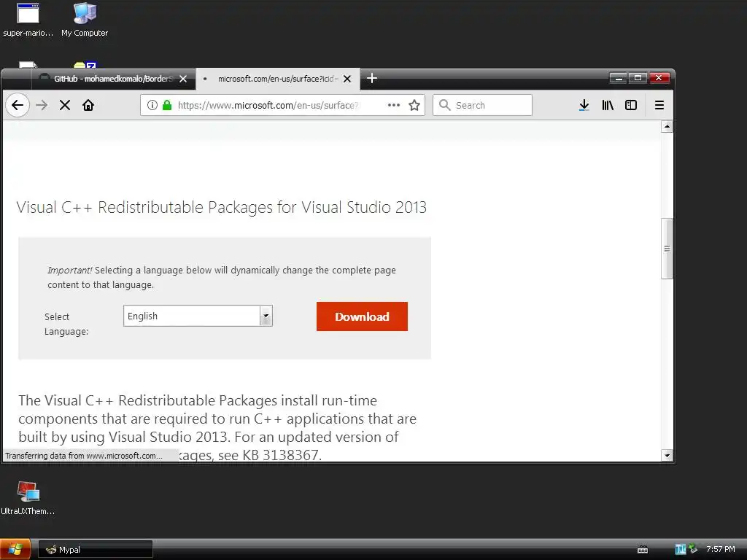Click the red Download button
747x560 pixels.
coord(362,316)
